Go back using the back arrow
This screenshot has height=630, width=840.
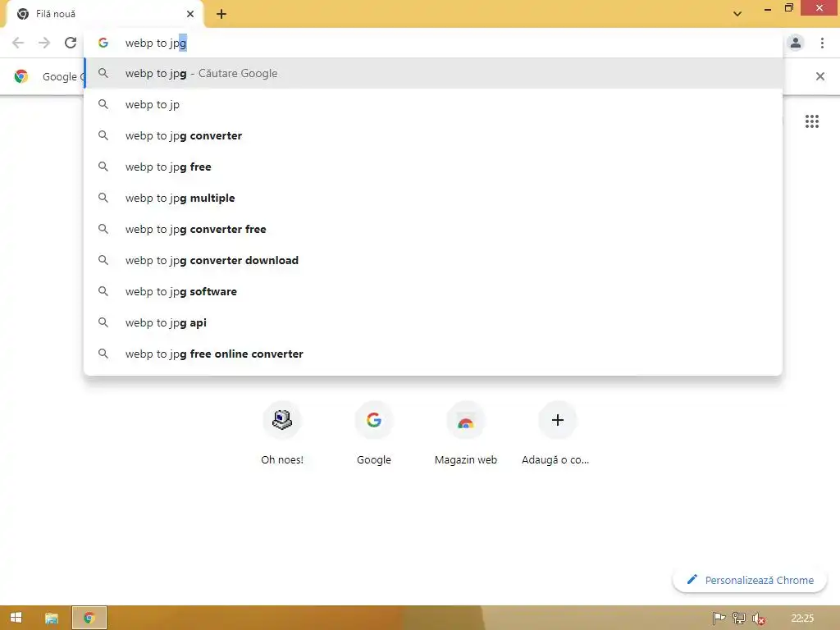[x=18, y=43]
